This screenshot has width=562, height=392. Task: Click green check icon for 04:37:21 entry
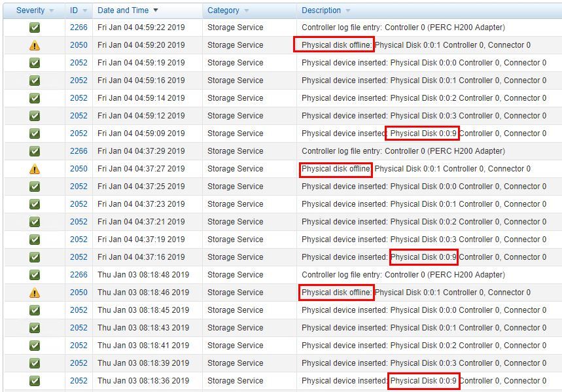pos(35,222)
